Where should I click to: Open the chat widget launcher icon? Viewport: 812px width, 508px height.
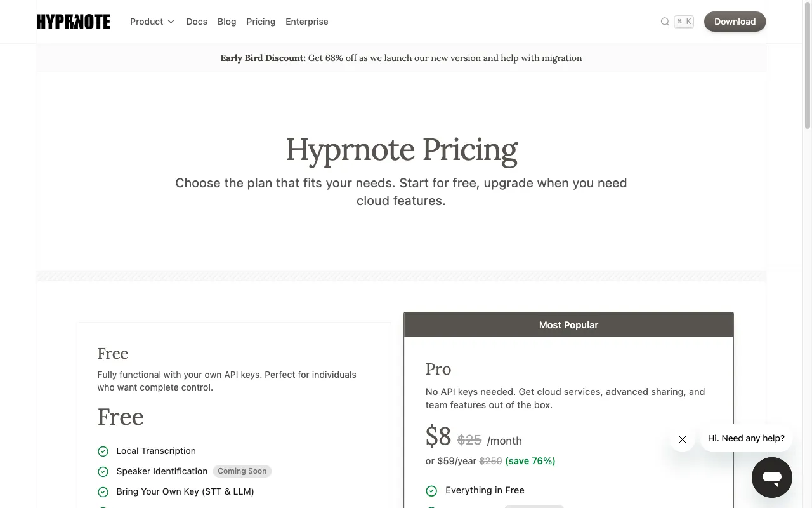(x=772, y=478)
